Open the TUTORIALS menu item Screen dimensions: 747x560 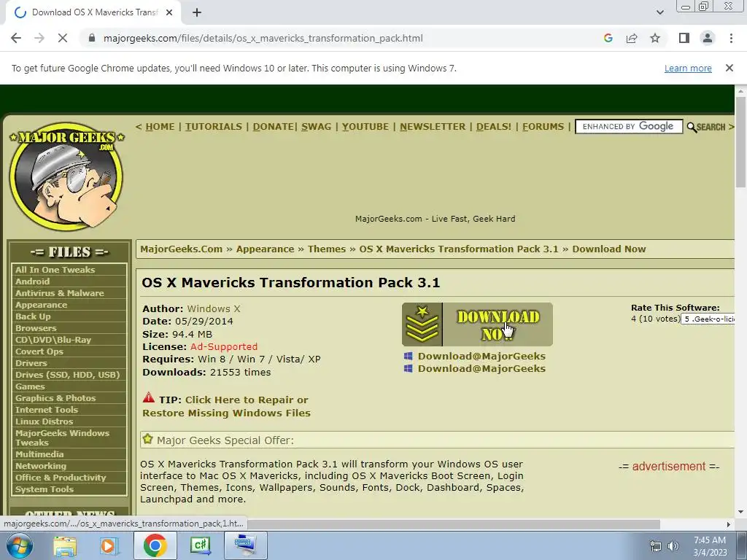coord(214,127)
